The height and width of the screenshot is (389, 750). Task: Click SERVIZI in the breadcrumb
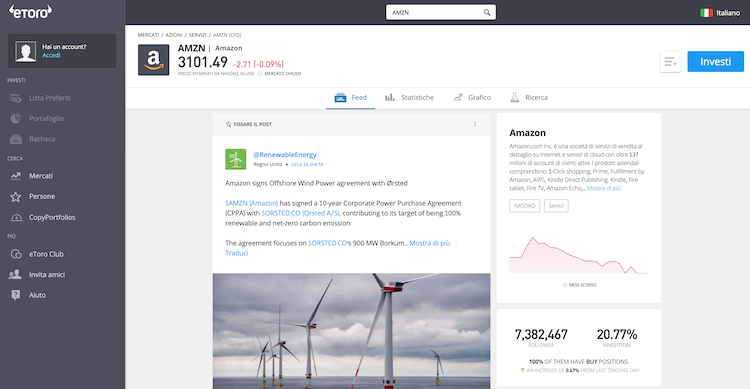coord(198,35)
